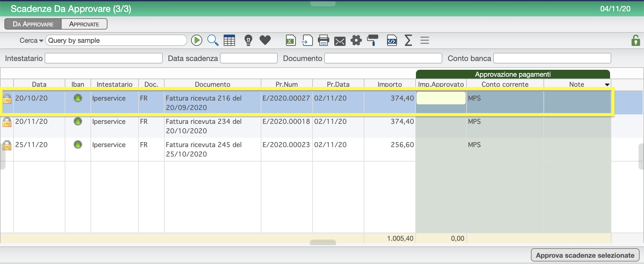Click the Conto banca filter field
The height and width of the screenshot is (264, 644).
click(552, 58)
